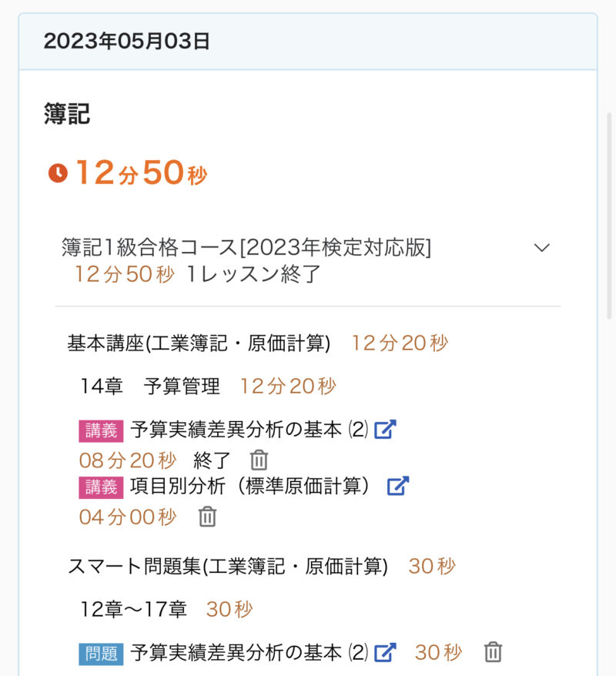Viewport: 616px width, 676px height.
Task: Click the 簿記 subject heading
Action: [x=67, y=114]
